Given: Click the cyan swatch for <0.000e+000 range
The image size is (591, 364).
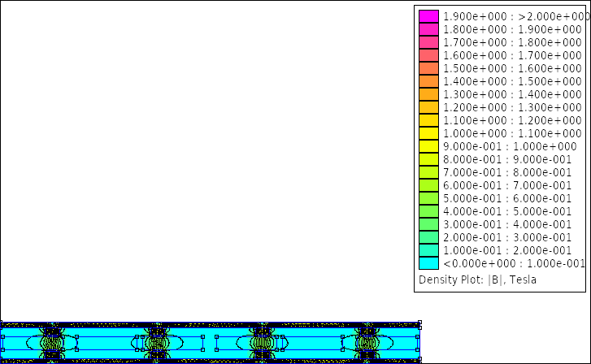Looking at the screenshot, I should click(x=428, y=263).
